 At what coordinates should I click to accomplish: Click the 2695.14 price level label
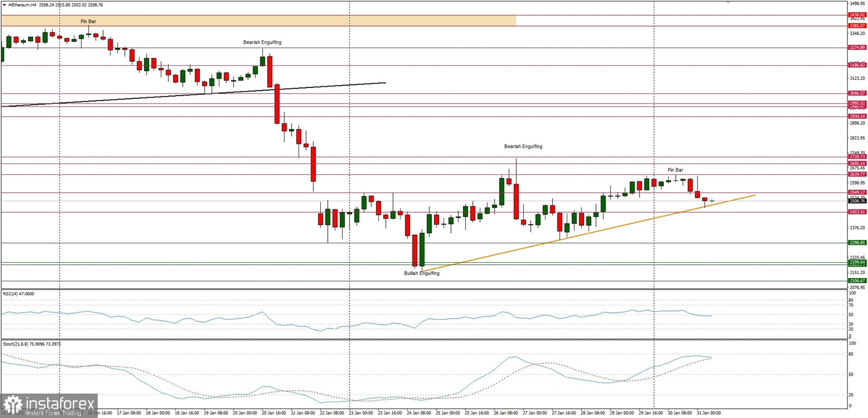(x=857, y=163)
